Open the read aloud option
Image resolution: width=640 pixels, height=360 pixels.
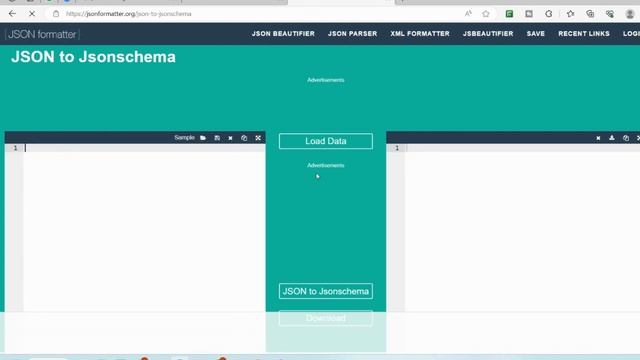[468, 14]
